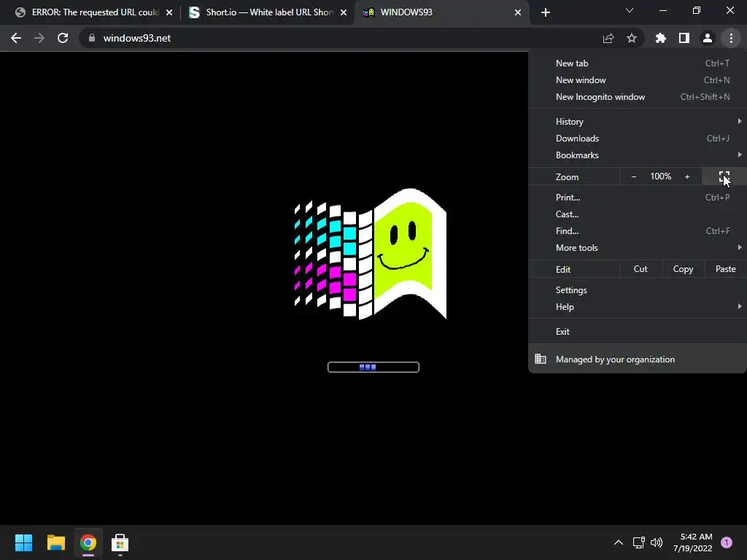Expand the History submenu
747x560 pixels.
(638, 122)
